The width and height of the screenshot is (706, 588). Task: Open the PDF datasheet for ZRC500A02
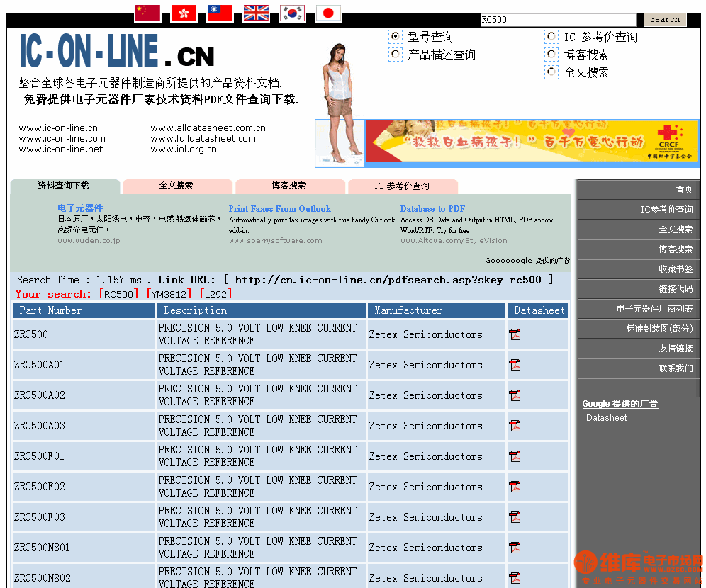tap(515, 395)
